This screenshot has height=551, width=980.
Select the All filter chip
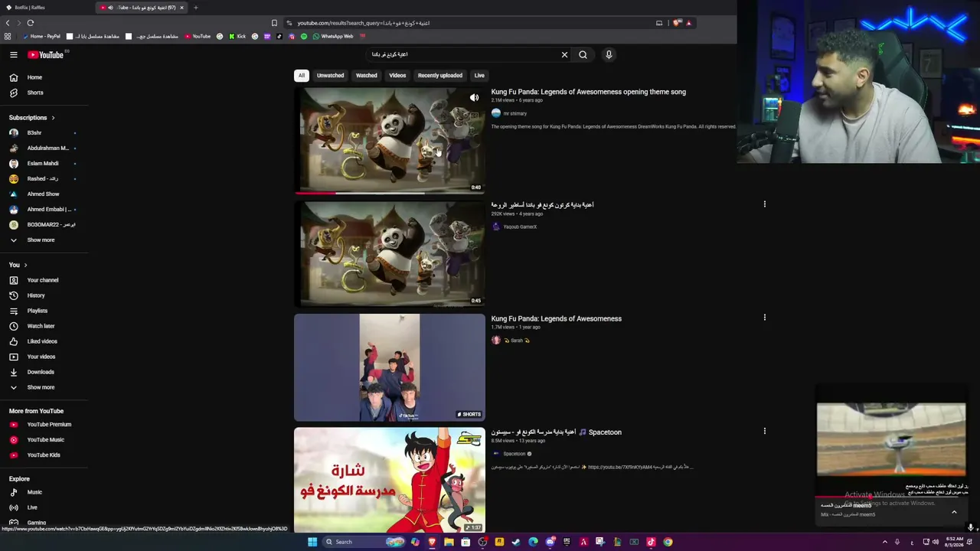tap(302, 76)
